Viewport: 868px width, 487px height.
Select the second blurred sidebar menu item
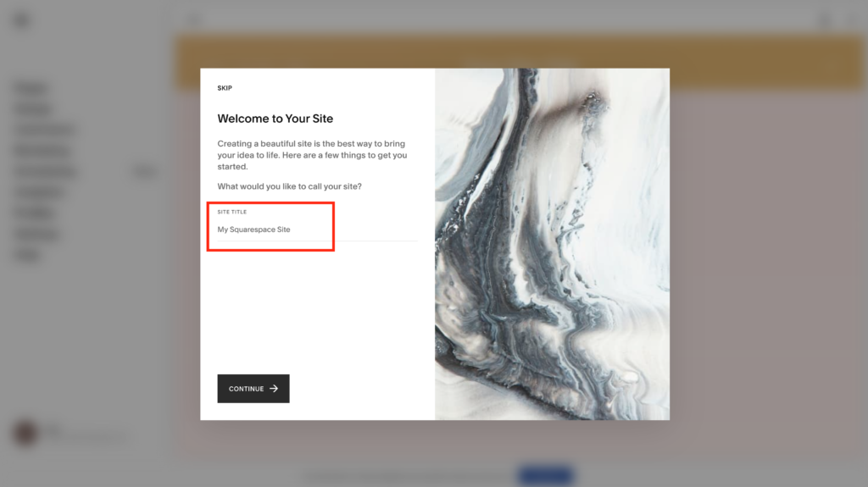click(33, 109)
